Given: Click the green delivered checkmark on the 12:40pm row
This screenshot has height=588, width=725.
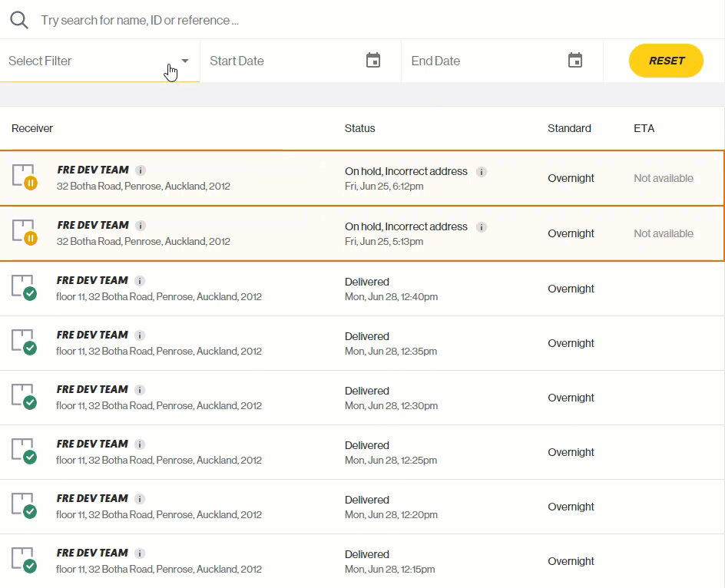Looking at the screenshot, I should click(x=29, y=295).
